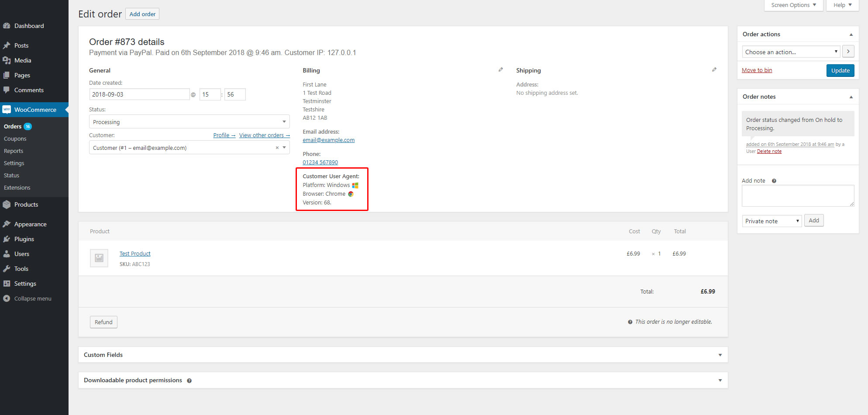Click the Downloadable product permissions help icon
Screen dimensions: 868x415
click(x=189, y=380)
